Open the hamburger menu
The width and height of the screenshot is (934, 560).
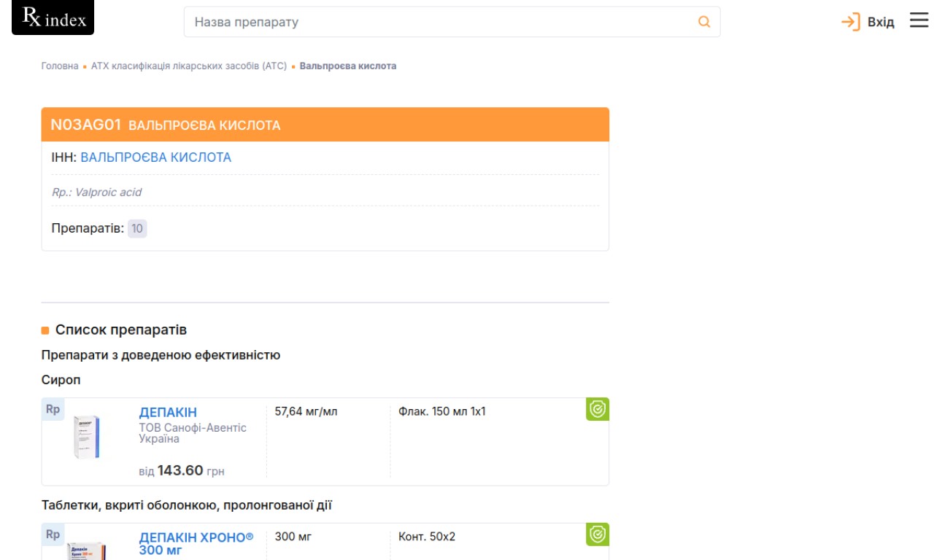pyautogui.click(x=919, y=20)
